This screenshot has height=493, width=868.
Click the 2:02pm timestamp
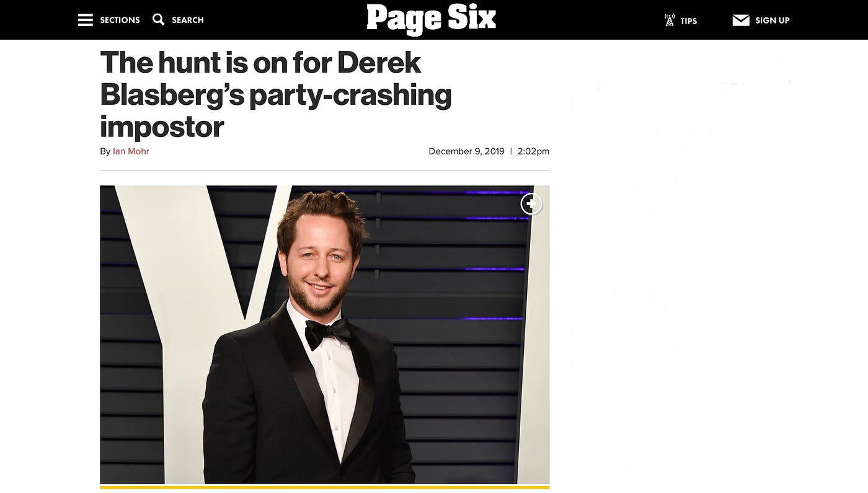tap(533, 151)
